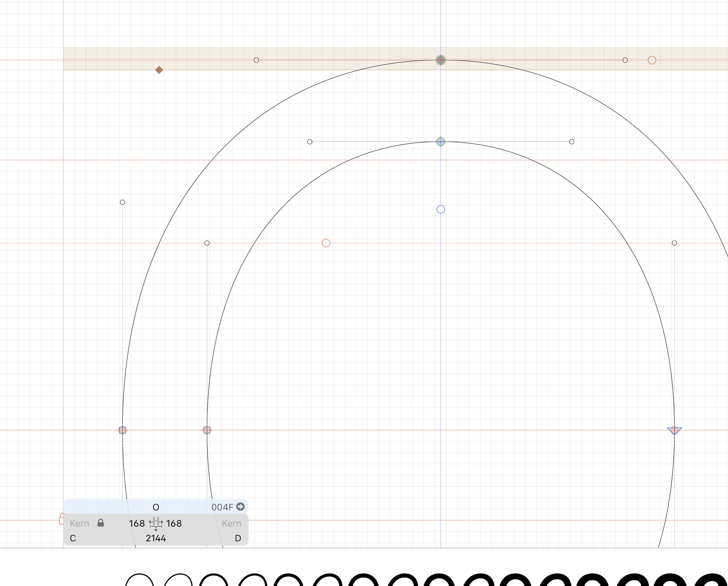Screen dimensions: 728x586
Task: Click the H metrics-link icon in the info panel
Action: 156,523
